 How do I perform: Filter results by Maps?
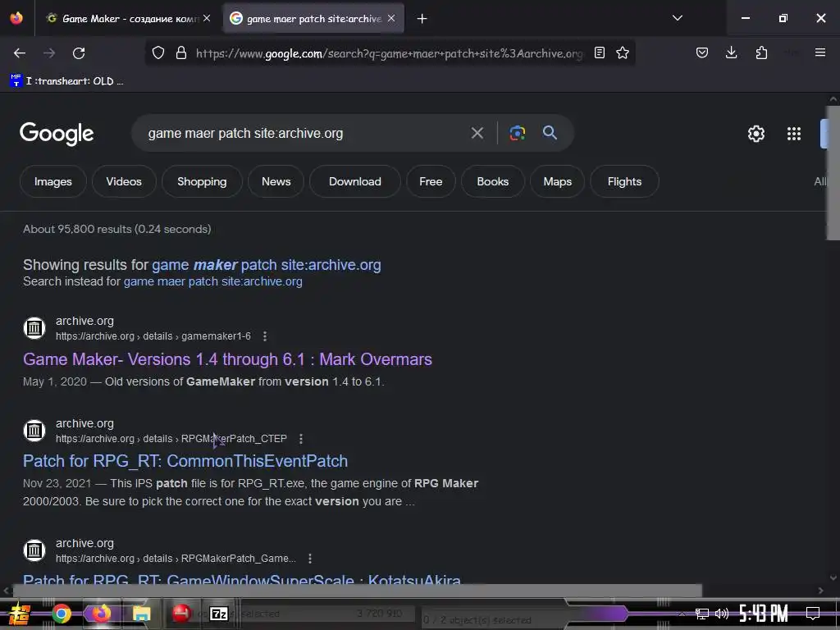click(x=557, y=181)
